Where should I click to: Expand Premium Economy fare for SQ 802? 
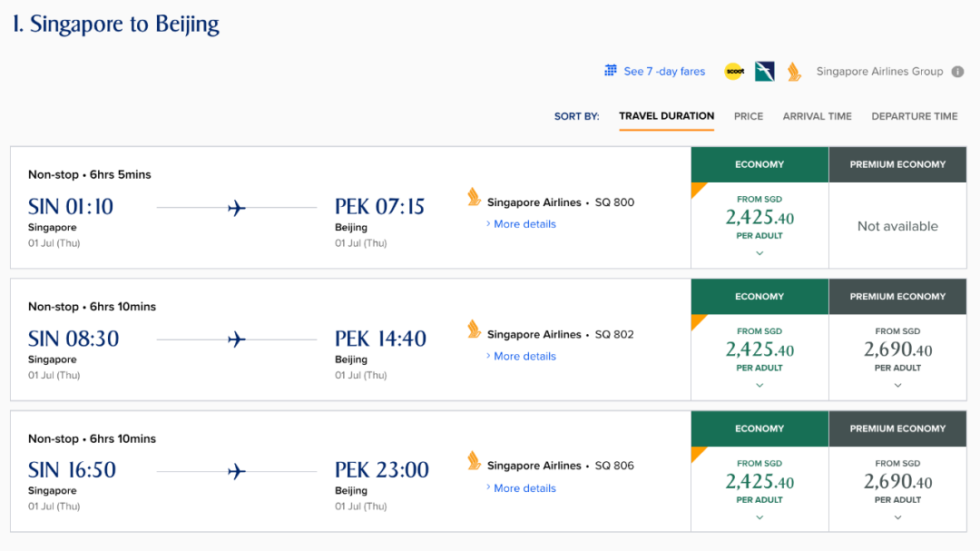click(897, 385)
